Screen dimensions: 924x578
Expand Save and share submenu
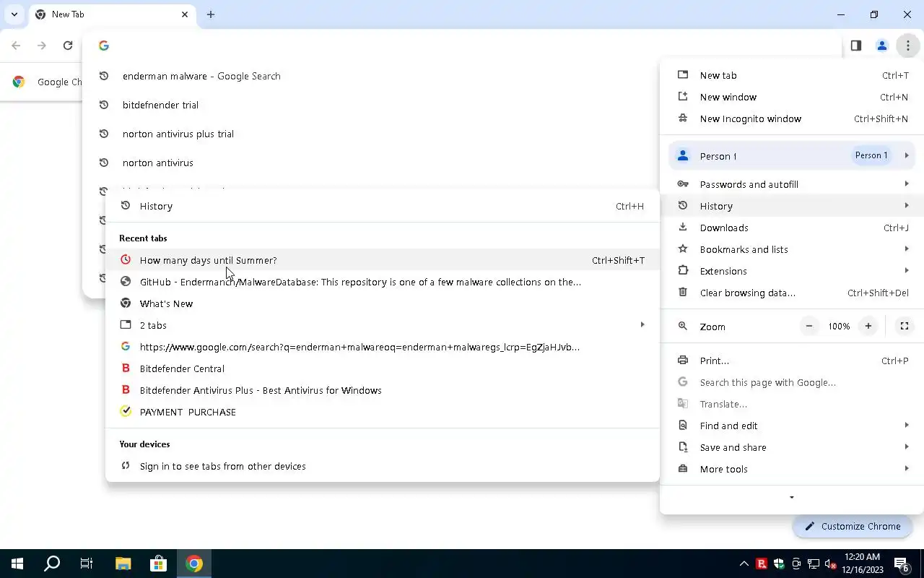coord(792,447)
